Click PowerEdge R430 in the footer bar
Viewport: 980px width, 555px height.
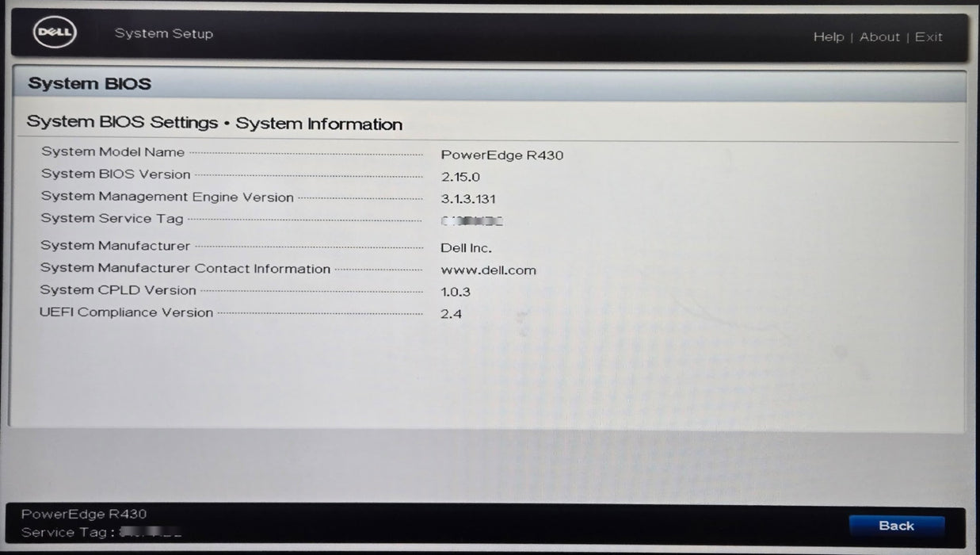pos(84,515)
